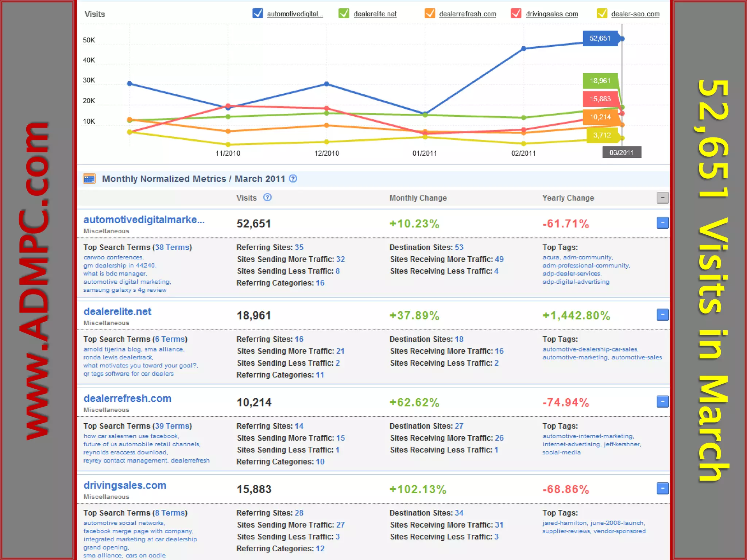The height and width of the screenshot is (560, 747).
Task: Click the green 18,961 data label flag
Action: [600, 81]
